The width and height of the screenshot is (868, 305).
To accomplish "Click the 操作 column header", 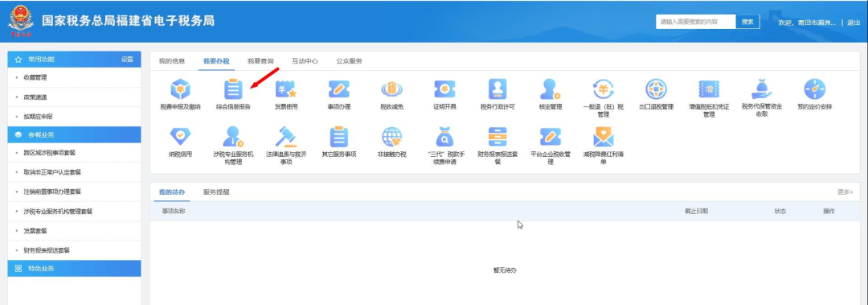I will tap(829, 212).
